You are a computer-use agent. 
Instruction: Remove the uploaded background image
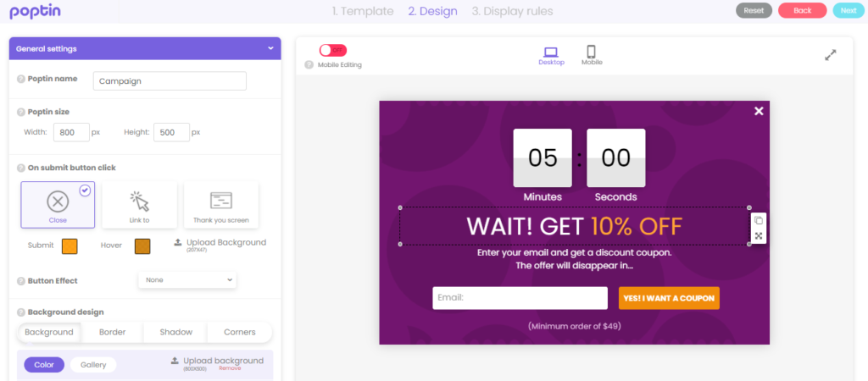coord(230,368)
